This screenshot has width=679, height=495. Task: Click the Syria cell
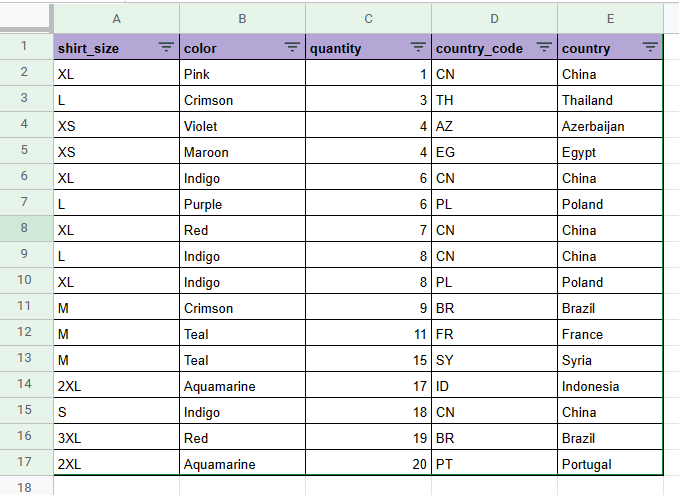click(610, 359)
